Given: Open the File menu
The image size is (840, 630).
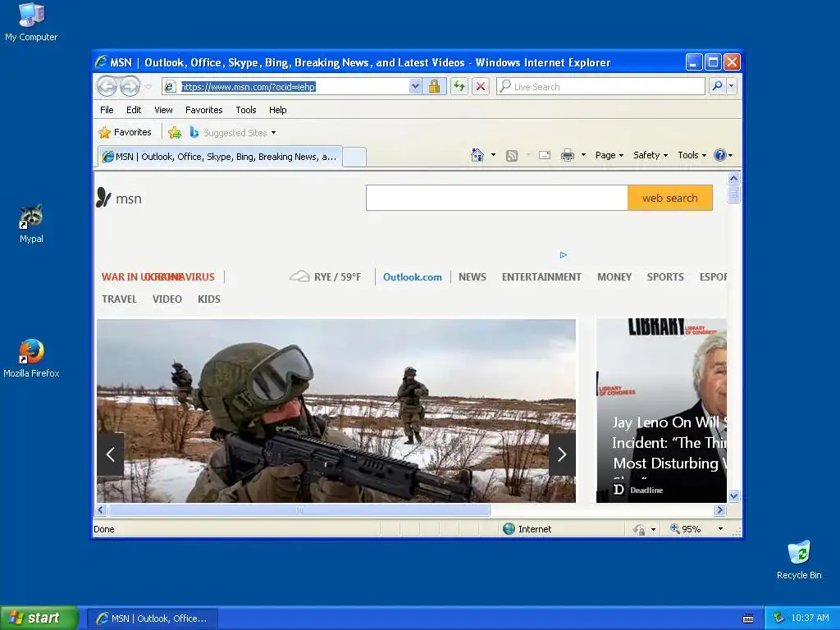Looking at the screenshot, I should pos(107,110).
